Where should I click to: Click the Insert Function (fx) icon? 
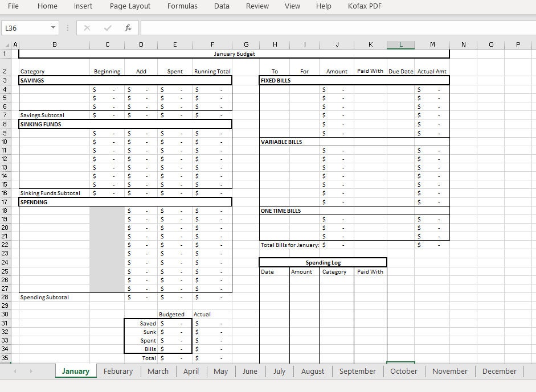[x=128, y=27]
